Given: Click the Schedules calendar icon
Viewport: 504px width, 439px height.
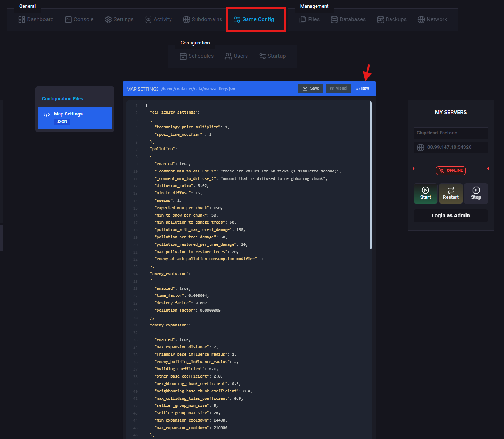Looking at the screenshot, I should 183,56.
